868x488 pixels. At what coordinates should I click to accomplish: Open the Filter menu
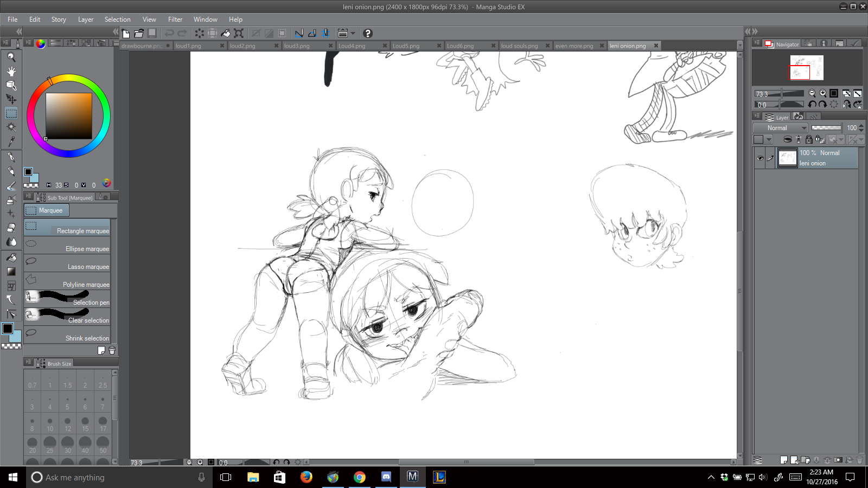coord(175,20)
